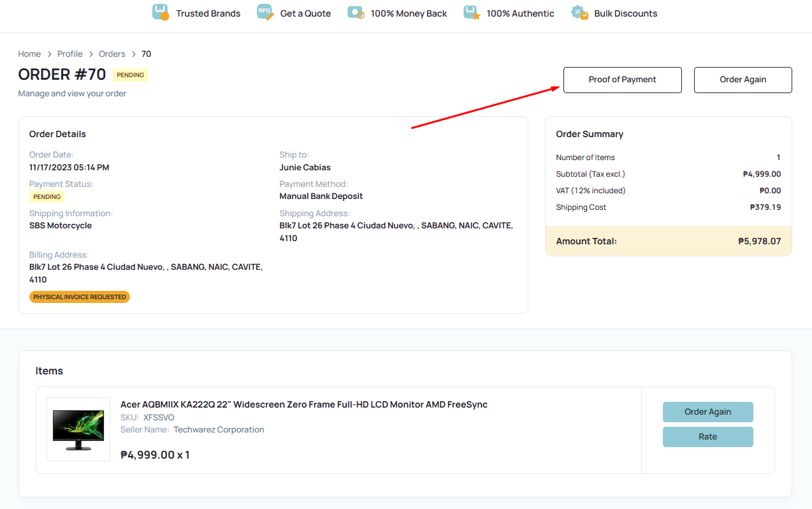Click the order date 11/17/2023 05:14 PM
The image size is (812, 509).
[69, 168]
